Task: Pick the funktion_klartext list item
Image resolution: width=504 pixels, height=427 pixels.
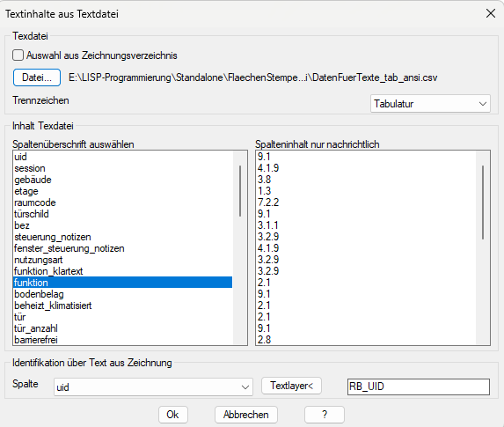Action: pos(123,271)
